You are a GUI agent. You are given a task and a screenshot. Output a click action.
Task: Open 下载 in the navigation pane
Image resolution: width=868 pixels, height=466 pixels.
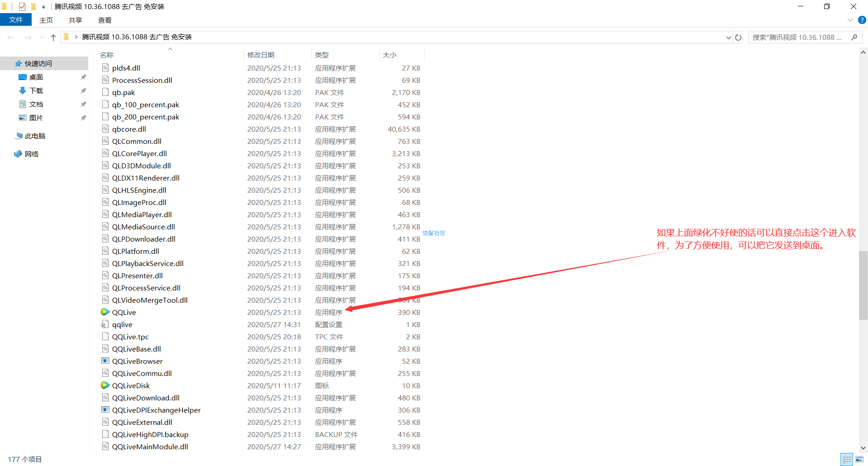pyautogui.click(x=36, y=91)
